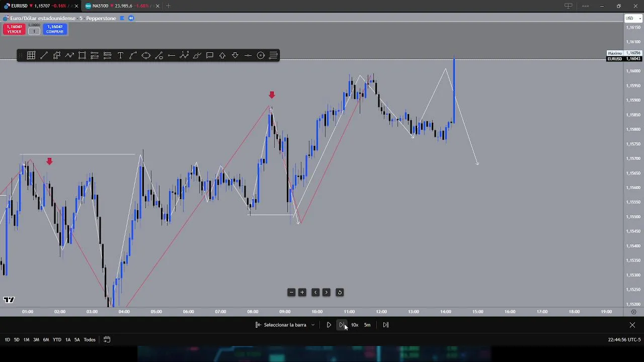644x362 pixels.
Task: Grab the drawing toolbar drag handle
Action: pos(21,55)
